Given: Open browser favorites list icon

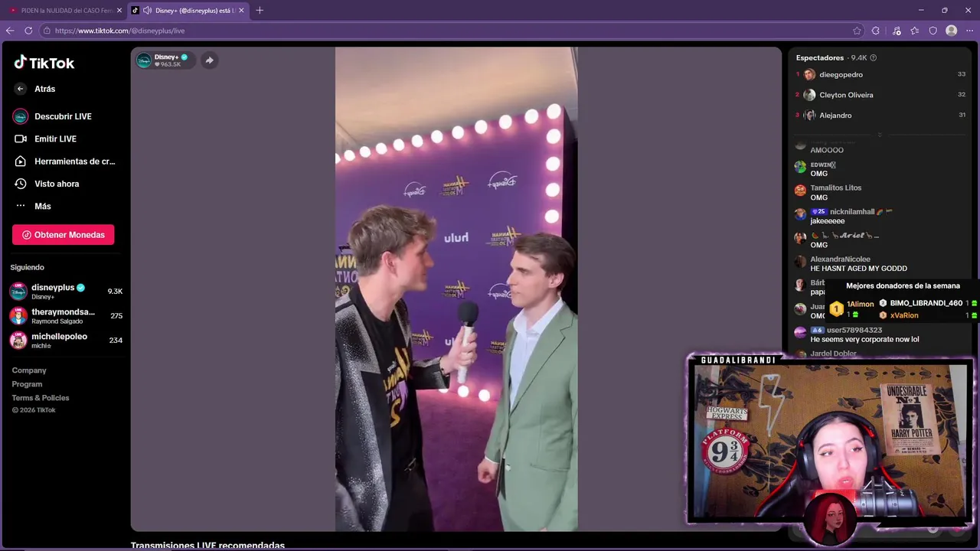Looking at the screenshot, I should pyautogui.click(x=915, y=31).
